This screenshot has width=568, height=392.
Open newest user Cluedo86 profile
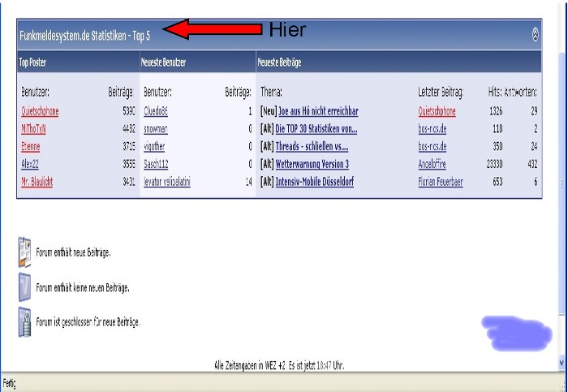point(155,111)
